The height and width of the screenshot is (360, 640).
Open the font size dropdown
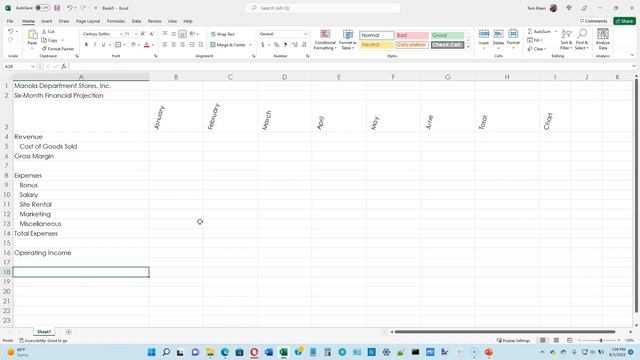(x=136, y=34)
